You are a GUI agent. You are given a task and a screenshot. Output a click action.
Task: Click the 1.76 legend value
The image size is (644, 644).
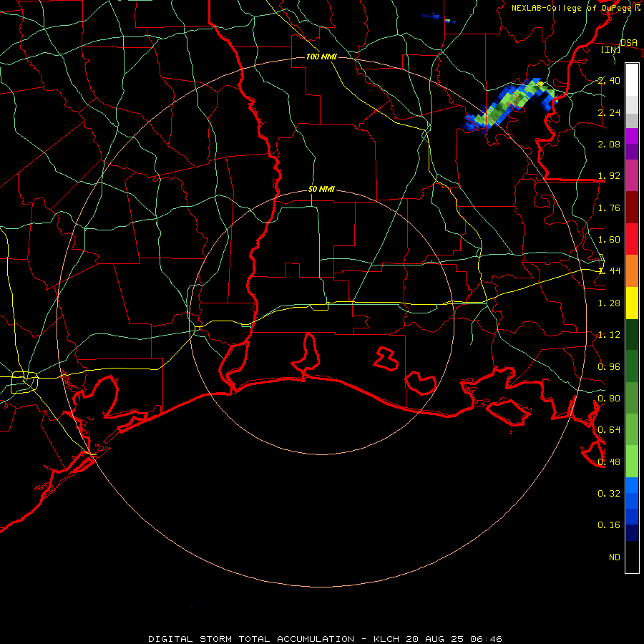click(609, 208)
